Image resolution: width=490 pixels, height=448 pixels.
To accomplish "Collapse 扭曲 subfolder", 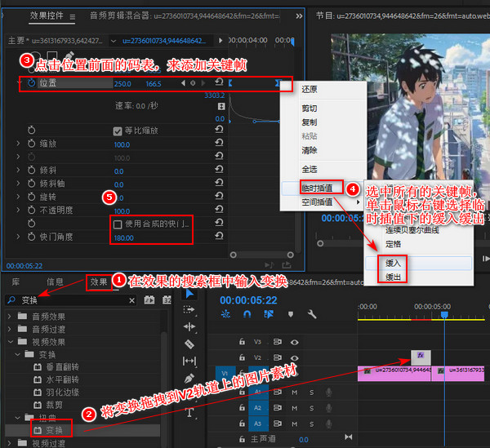I will [17, 418].
